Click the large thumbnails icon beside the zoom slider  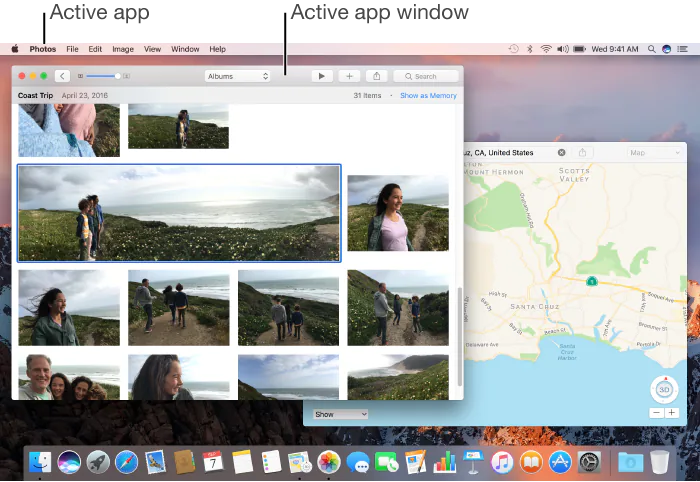[x=127, y=76]
